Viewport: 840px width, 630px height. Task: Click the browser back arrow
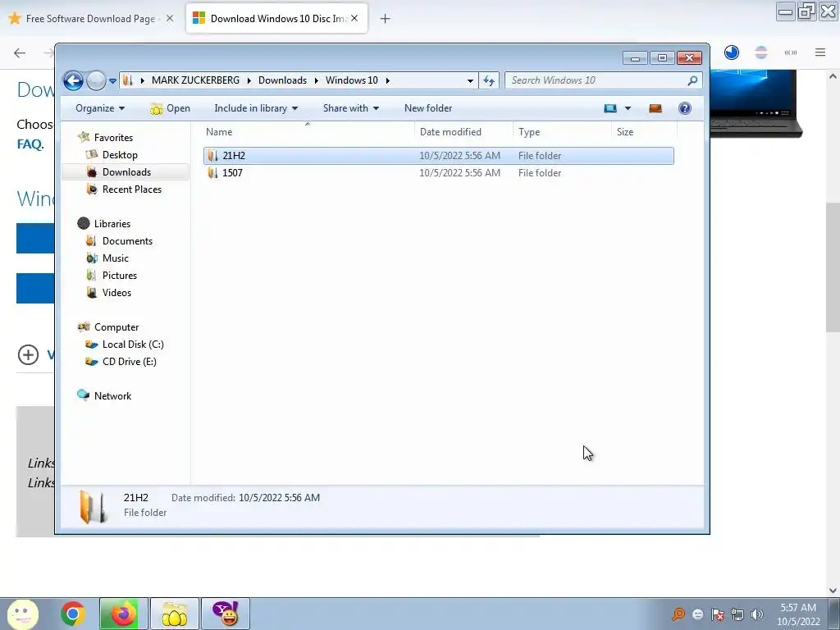pyautogui.click(x=20, y=52)
